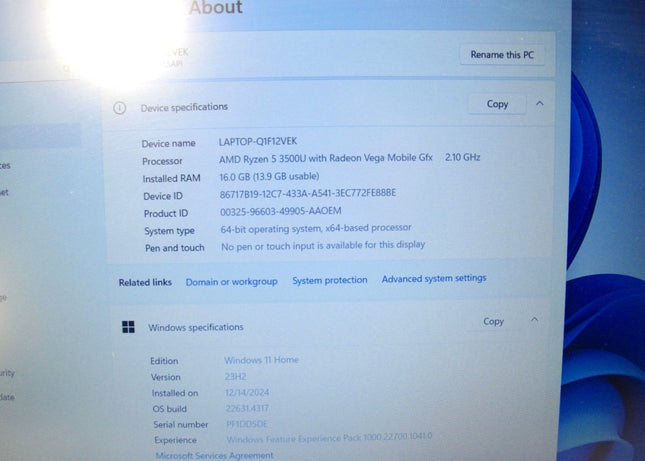The height and width of the screenshot is (461, 645).
Task: Select the Device ID value starting 86717B19
Action: point(308,193)
